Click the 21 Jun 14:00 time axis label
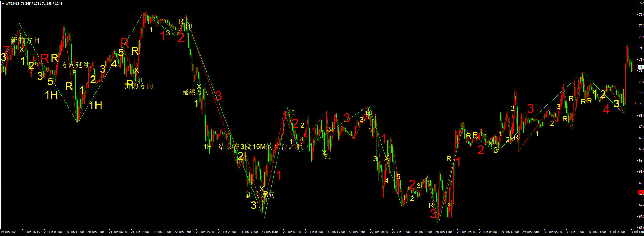This screenshot has width=644, height=236. click(x=140, y=232)
